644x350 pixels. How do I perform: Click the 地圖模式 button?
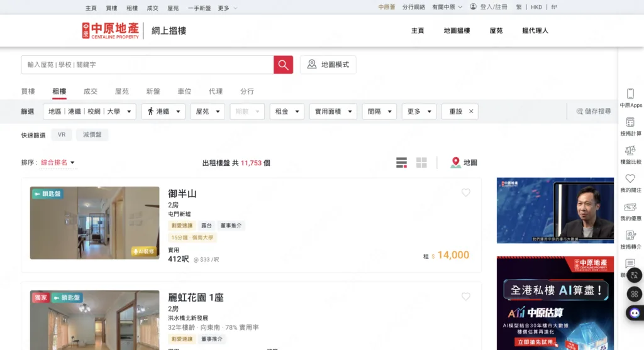(328, 65)
